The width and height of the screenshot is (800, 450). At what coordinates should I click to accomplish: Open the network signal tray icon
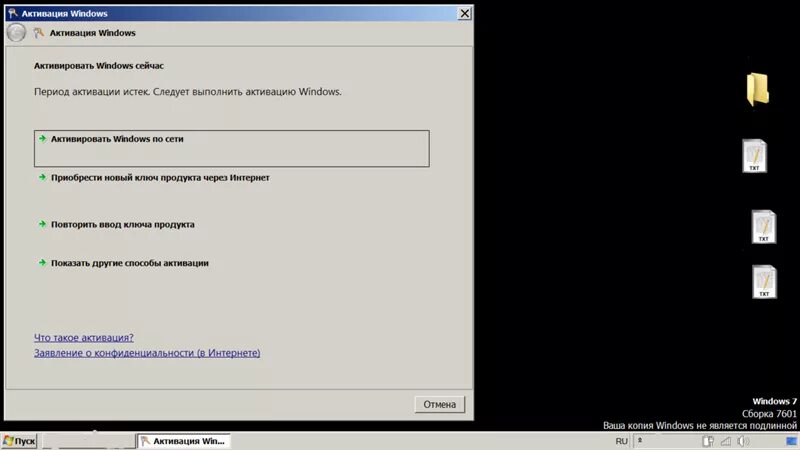pyautogui.click(x=726, y=441)
